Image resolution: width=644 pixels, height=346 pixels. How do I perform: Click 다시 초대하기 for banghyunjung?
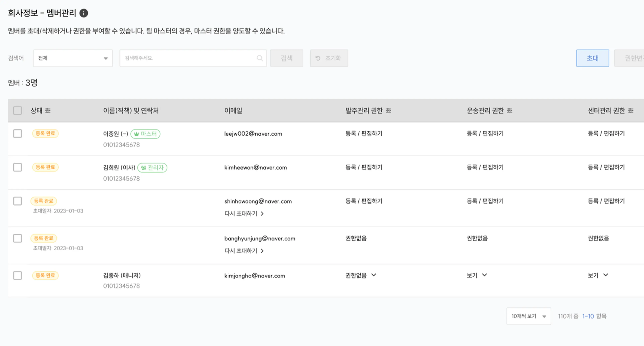(x=244, y=251)
